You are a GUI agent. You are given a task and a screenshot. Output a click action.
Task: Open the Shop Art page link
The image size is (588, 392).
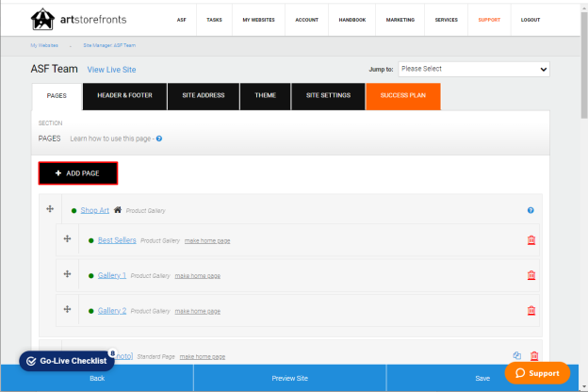(x=95, y=210)
